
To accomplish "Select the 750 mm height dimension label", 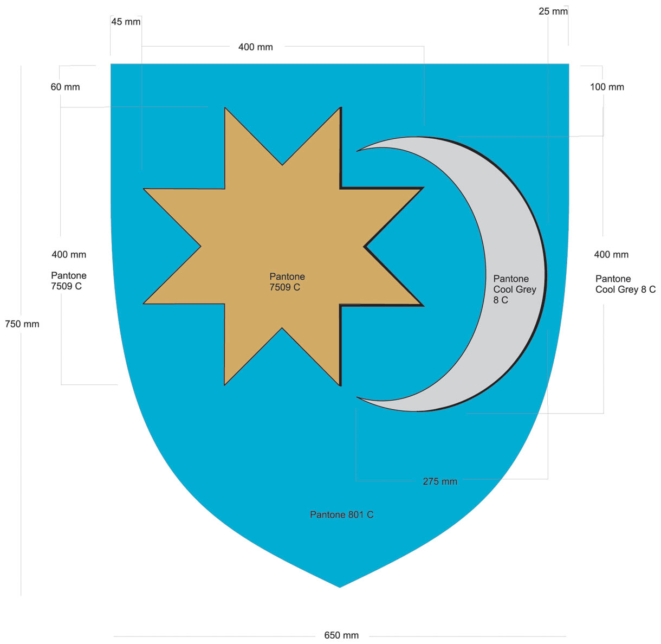I will coord(22,324).
